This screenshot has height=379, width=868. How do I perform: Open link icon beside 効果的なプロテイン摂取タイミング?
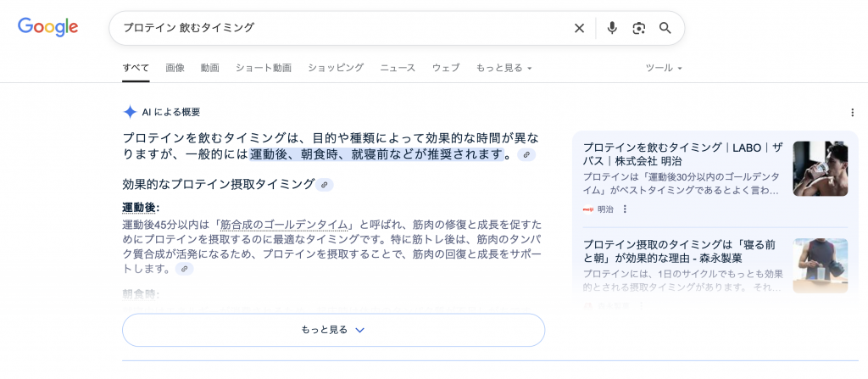point(325,185)
